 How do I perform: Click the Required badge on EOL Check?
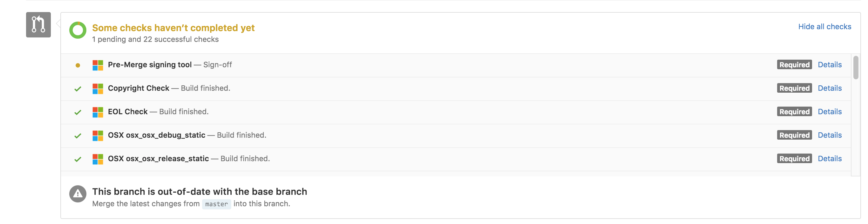pyautogui.click(x=794, y=112)
